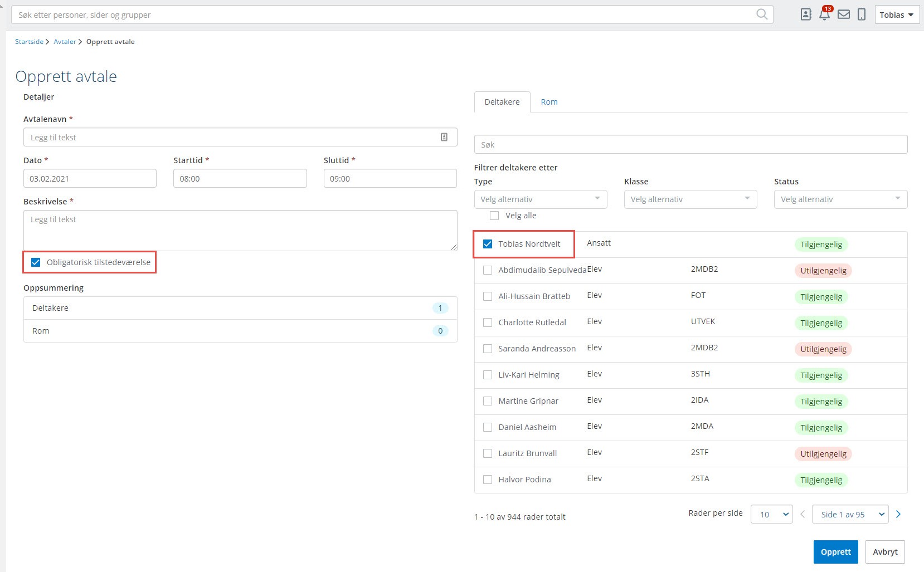This screenshot has width=924, height=572.
Task: Click the previous page arrow
Action: [x=803, y=514]
